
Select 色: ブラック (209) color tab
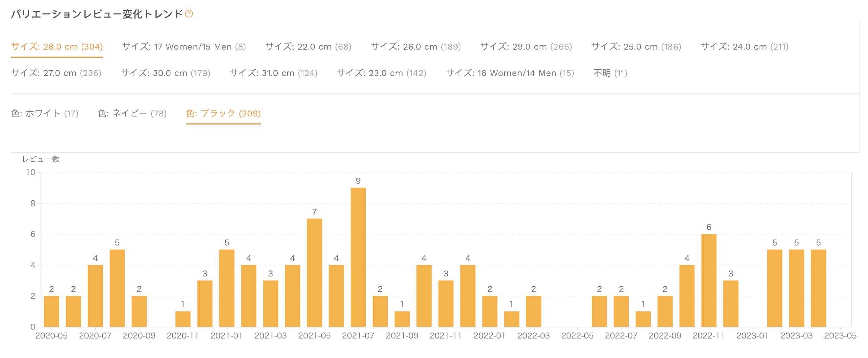(224, 114)
